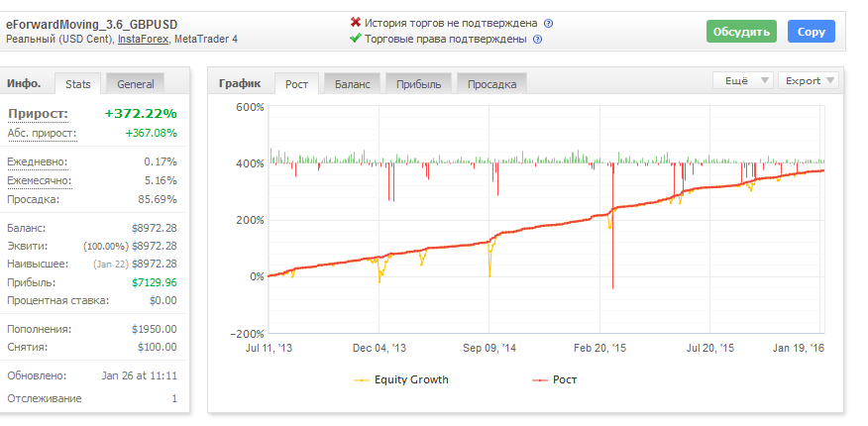Toggle the red Рост legend series
This screenshot has width=868, height=426.
coord(540,380)
